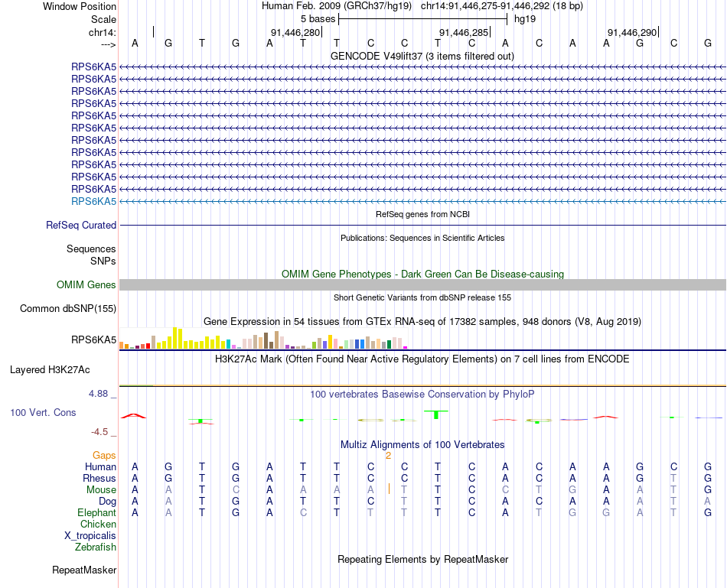Select the Elephant alignment row label
Screen dimensions: 727x588
[96, 512]
